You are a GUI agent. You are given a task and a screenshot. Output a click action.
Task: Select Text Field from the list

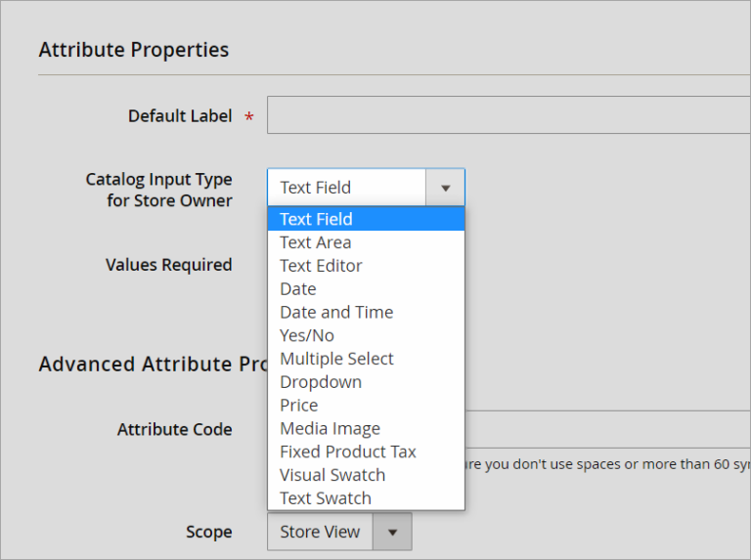coord(316,219)
